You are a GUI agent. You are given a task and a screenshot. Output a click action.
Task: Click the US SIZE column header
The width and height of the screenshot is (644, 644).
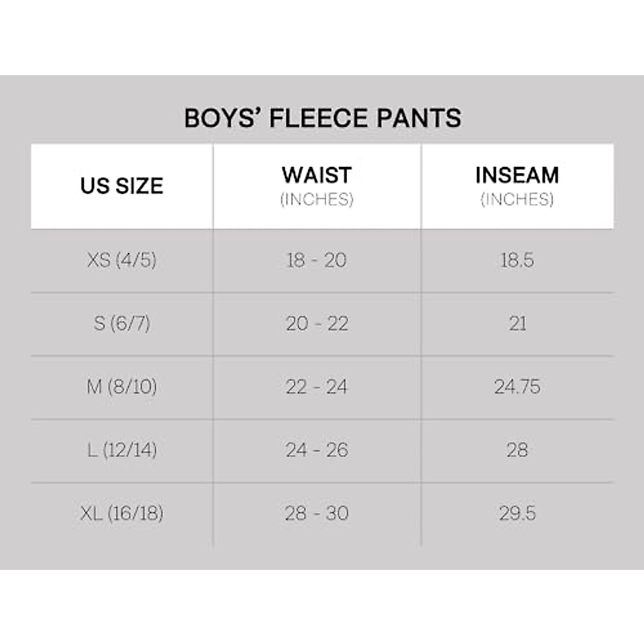[x=122, y=186]
